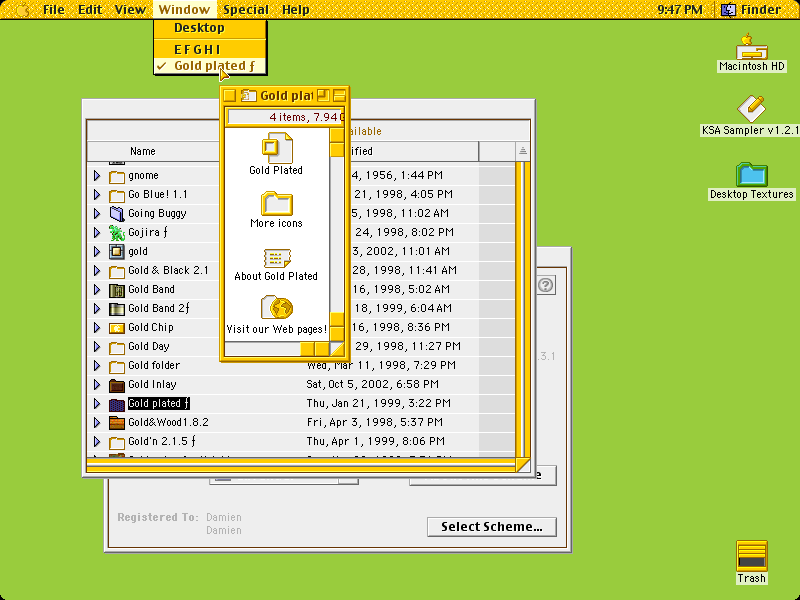Click the resize corner of the list window

point(523,465)
